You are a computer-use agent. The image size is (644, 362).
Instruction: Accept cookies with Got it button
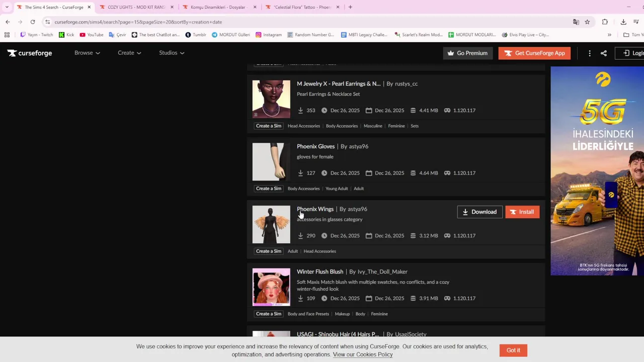513,350
